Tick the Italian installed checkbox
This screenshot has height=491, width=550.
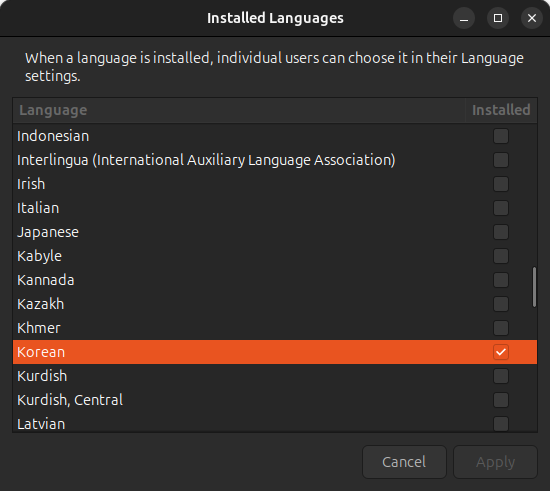point(501,208)
